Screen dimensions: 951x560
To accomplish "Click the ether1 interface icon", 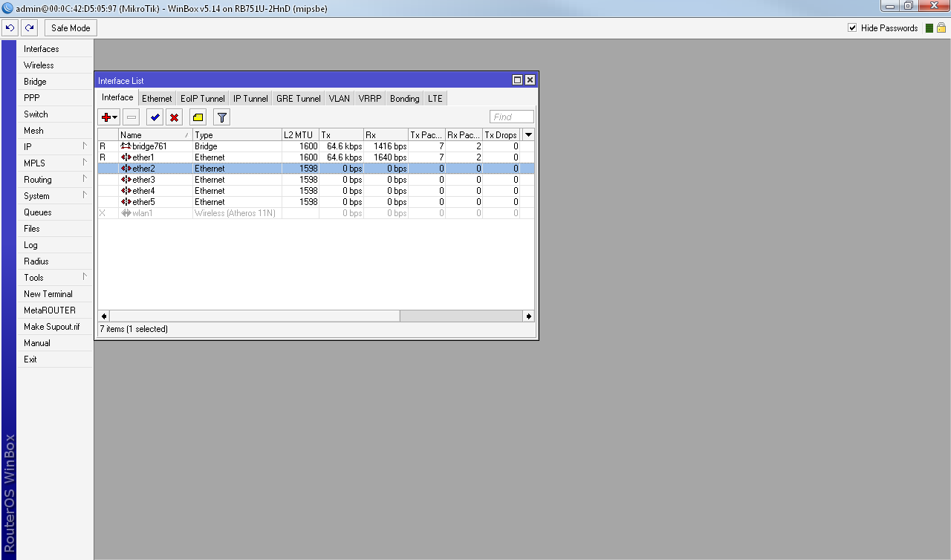I will 126,157.
